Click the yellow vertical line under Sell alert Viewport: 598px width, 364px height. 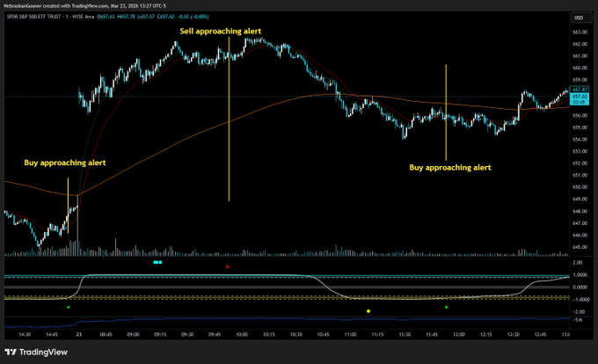click(229, 132)
